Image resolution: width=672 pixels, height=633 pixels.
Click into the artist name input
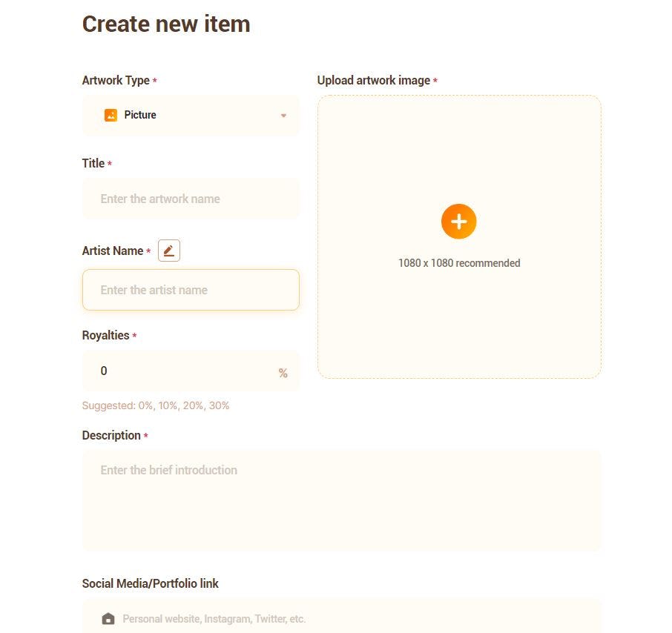tap(191, 290)
